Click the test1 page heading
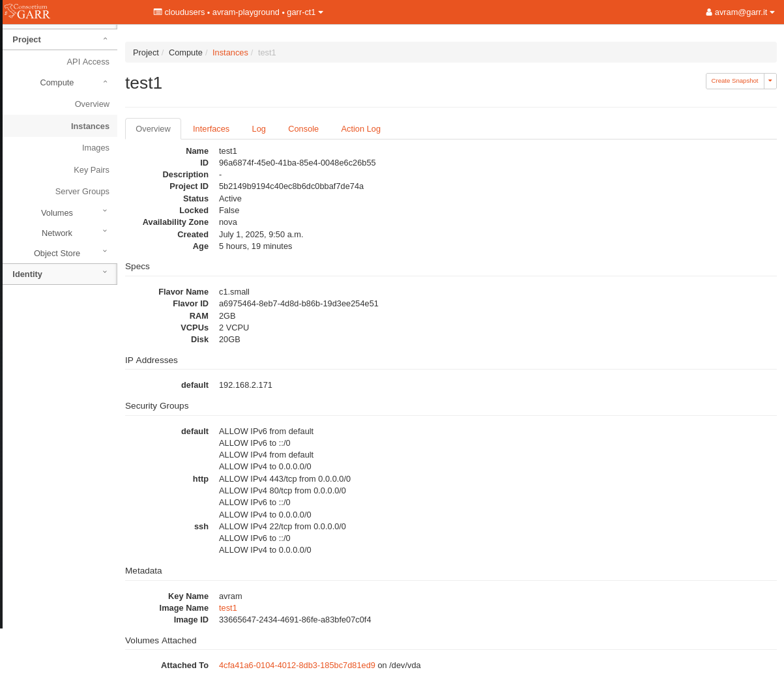 143,83
